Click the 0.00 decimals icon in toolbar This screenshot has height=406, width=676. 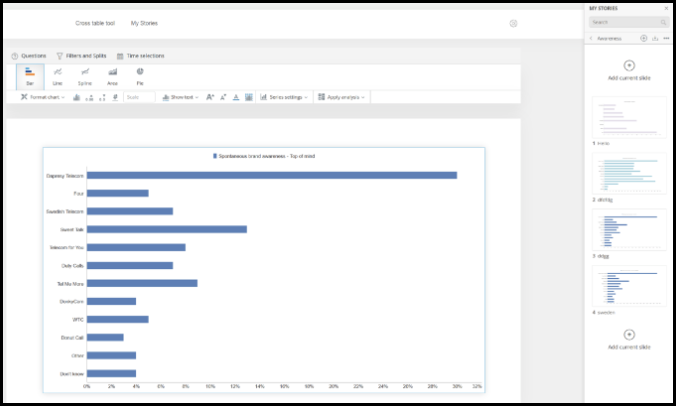point(89,97)
